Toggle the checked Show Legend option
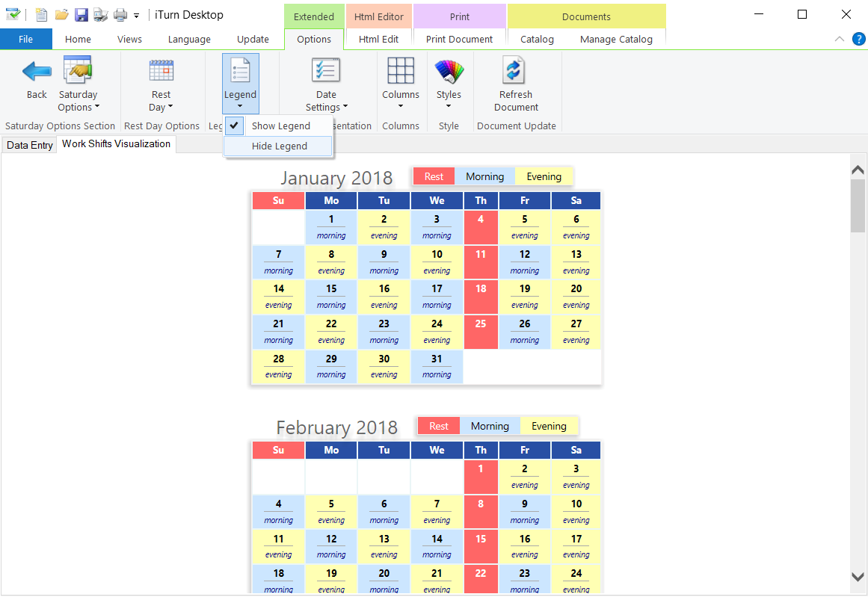Screen dimensions: 868x597 (280, 126)
